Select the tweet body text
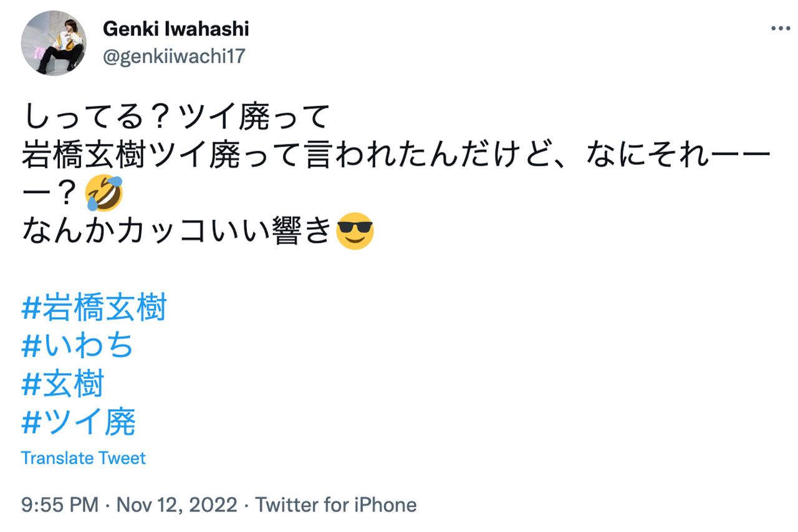Image resolution: width=798 pixels, height=532 pixels. point(249,156)
